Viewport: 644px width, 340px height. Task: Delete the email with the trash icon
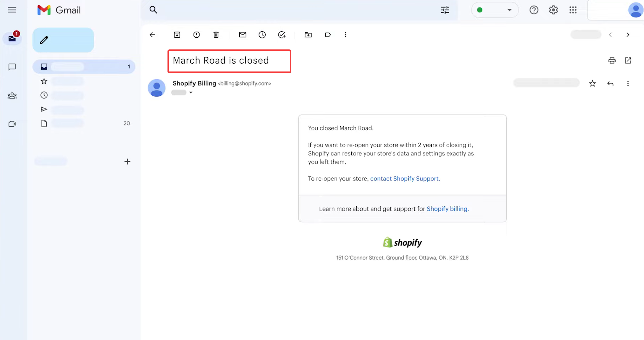tap(216, 35)
